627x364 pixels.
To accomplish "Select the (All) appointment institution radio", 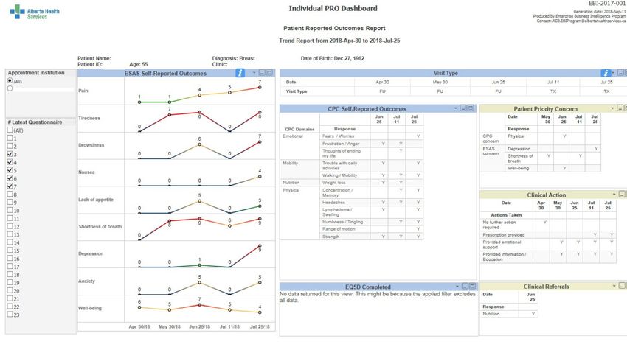I will (10, 81).
